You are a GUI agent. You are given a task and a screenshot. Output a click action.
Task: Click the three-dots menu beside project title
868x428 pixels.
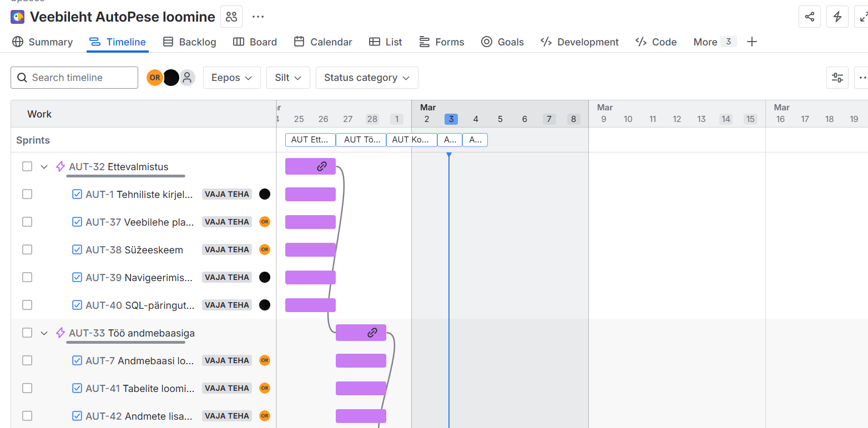tap(258, 17)
